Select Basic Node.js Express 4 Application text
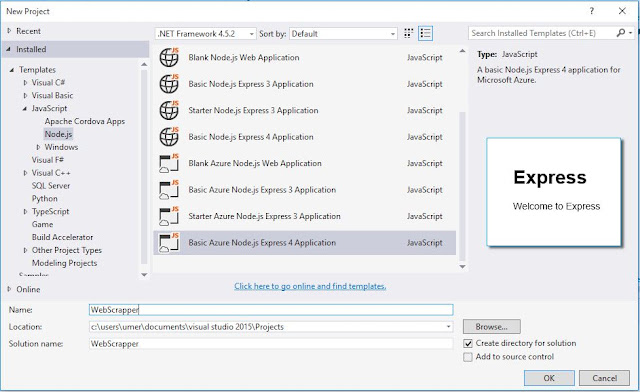Viewport: 640px width, 392px height. pos(251,137)
